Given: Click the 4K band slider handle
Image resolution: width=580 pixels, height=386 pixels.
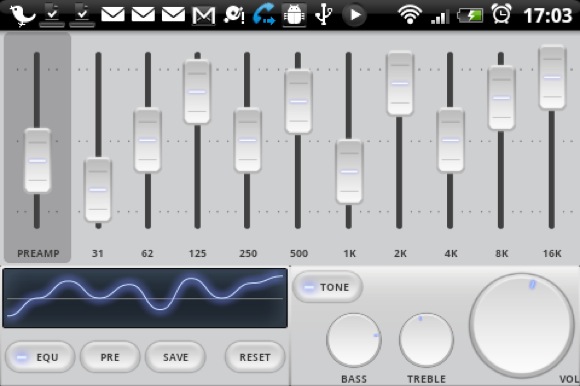Looking at the screenshot, I should click(x=450, y=140).
